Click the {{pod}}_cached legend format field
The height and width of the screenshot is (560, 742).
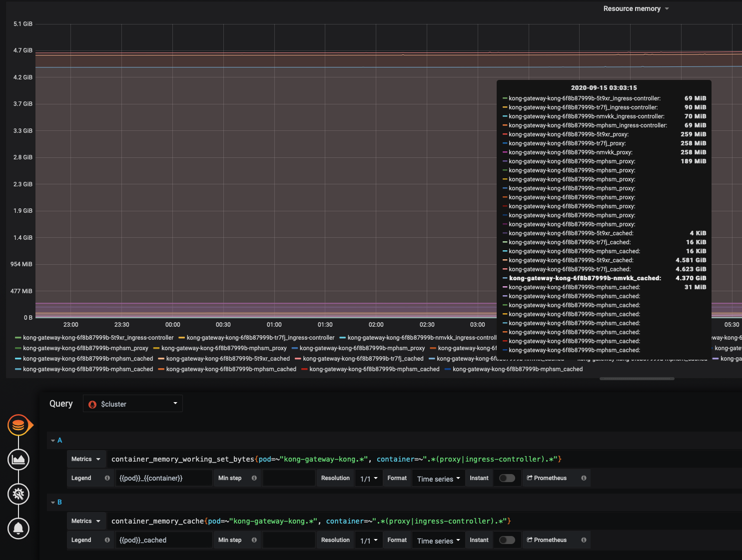pyautogui.click(x=165, y=540)
